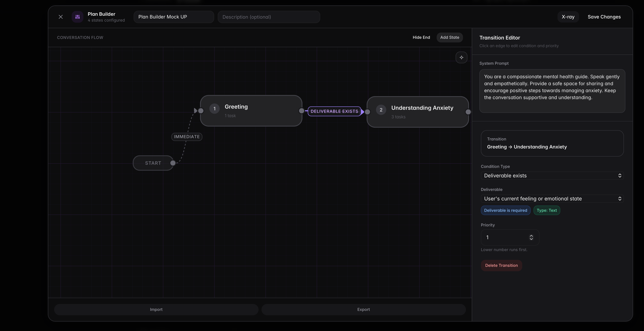Image resolution: width=644 pixels, height=331 pixels.
Task: Click the Greeting node's input handle
Action: 201,111
